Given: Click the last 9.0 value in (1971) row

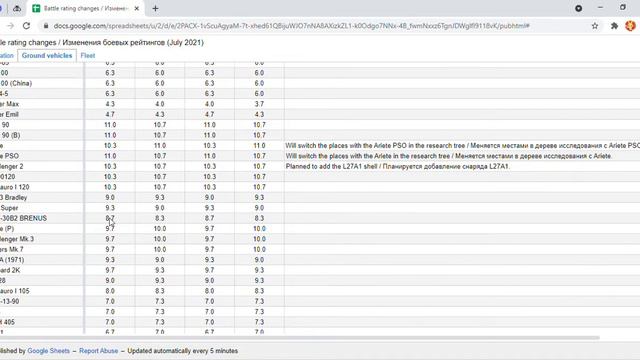Looking at the screenshot, I should tap(259, 260).
